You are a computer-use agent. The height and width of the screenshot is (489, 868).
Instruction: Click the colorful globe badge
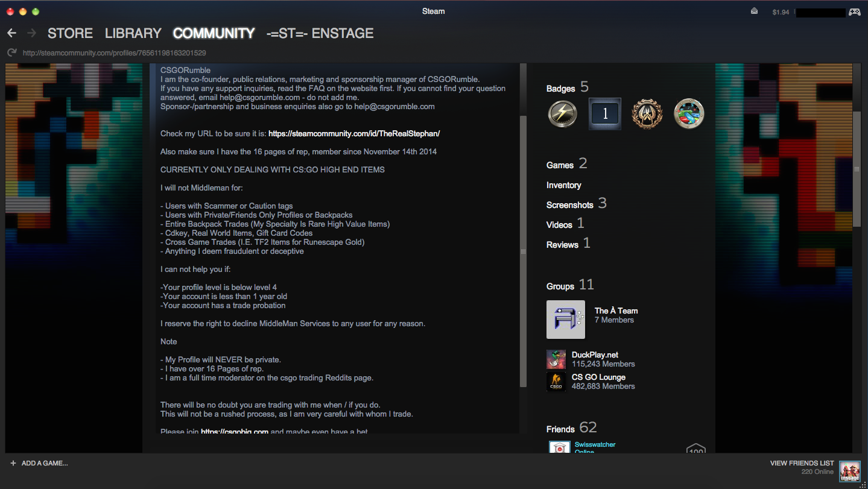point(689,114)
